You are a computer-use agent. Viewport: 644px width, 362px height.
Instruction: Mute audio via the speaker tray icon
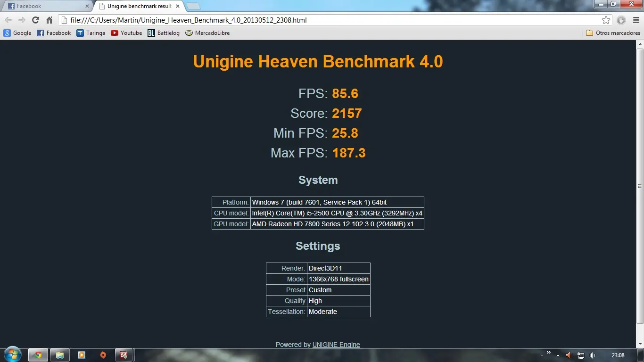point(592,355)
